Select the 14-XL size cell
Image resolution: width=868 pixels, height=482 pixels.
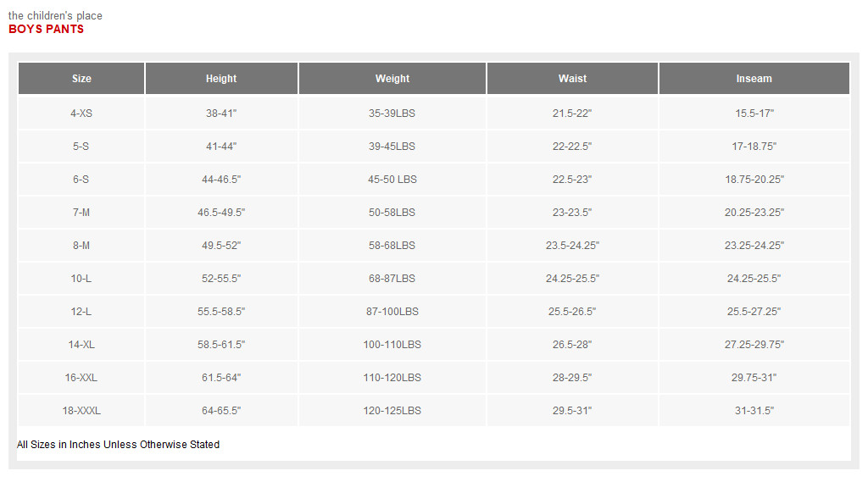(x=81, y=345)
